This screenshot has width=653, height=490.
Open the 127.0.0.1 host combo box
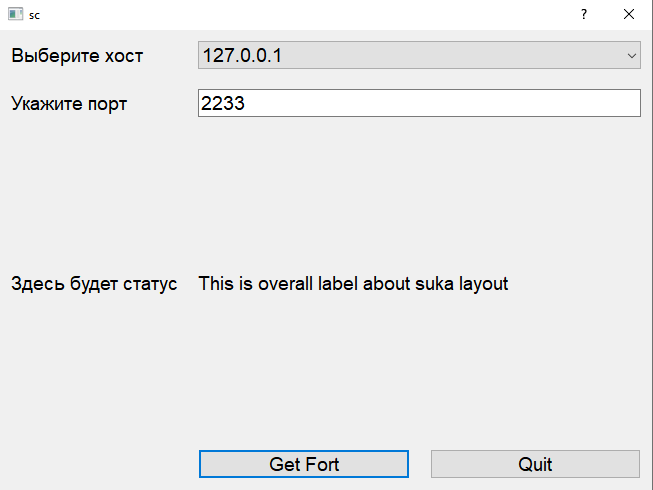(x=419, y=55)
